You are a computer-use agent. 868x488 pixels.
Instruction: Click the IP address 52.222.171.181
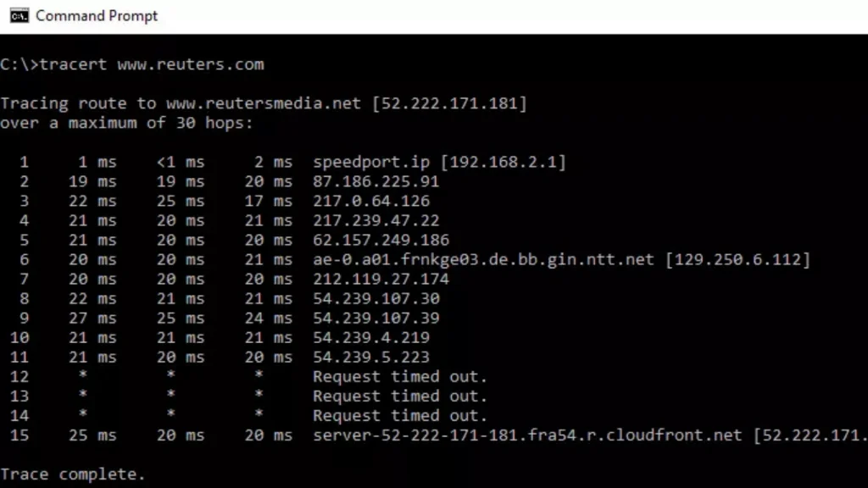452,103
